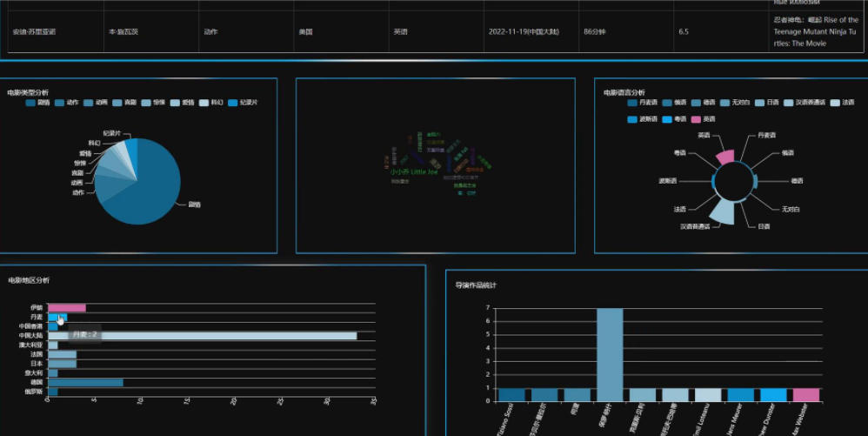
Task: Click the pink 英语 rose chart sector
Action: click(724, 157)
